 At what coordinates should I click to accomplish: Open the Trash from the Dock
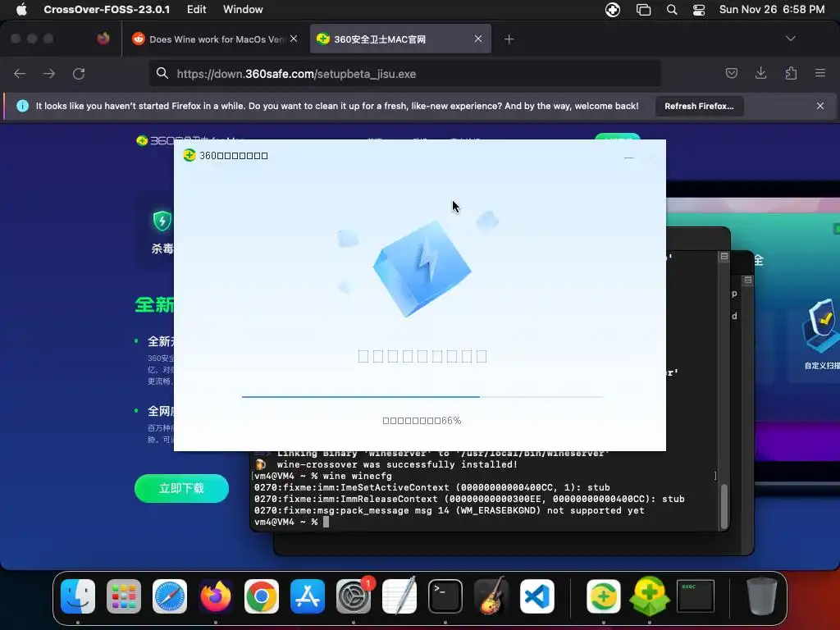[x=762, y=596]
